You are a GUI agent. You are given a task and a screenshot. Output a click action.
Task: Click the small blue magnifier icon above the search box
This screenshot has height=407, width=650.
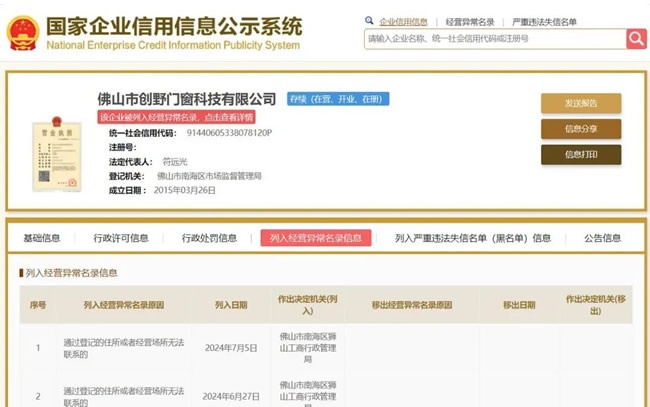click(369, 20)
